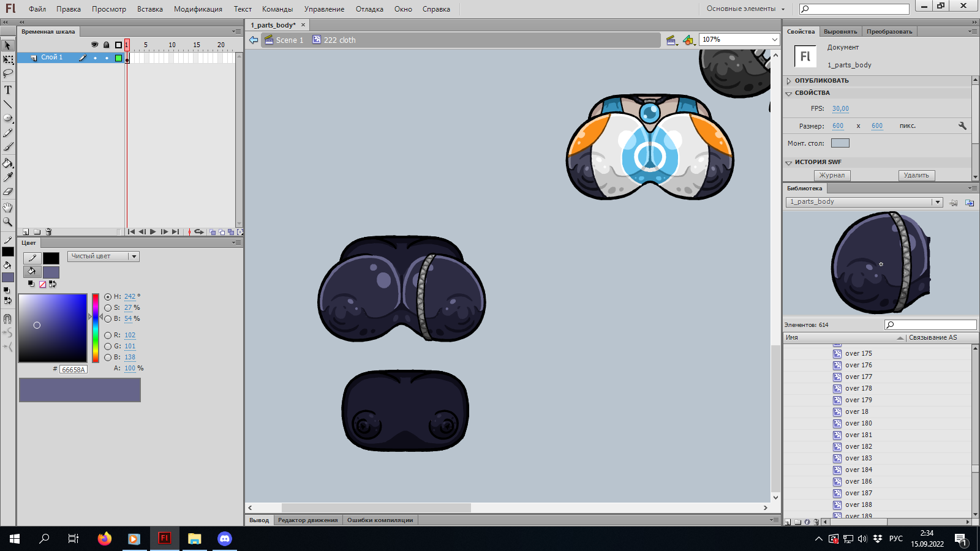980x551 pixels.
Task: Open the Timeline panel options menu
Action: coord(236,31)
